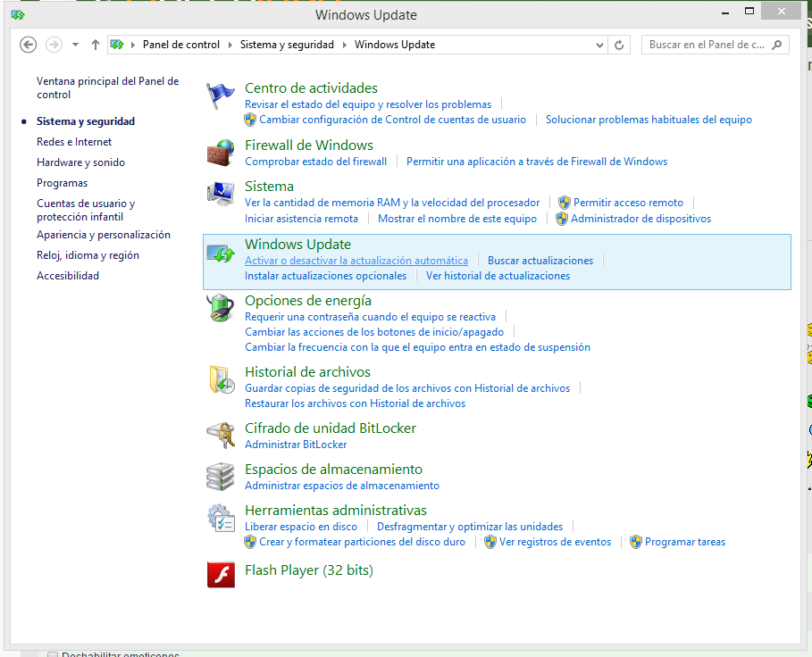
Task: Click Restaurar los archivos con Historial de archivos
Action: pos(355,403)
